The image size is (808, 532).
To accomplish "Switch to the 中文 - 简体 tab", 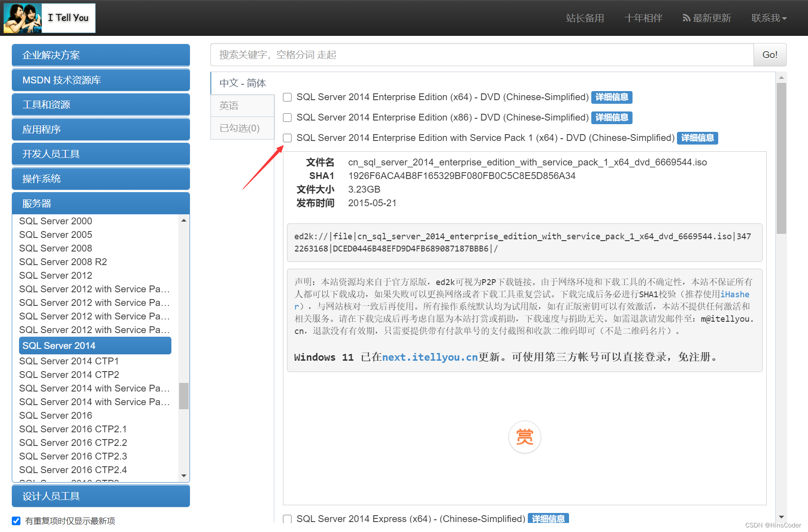I will coord(243,83).
